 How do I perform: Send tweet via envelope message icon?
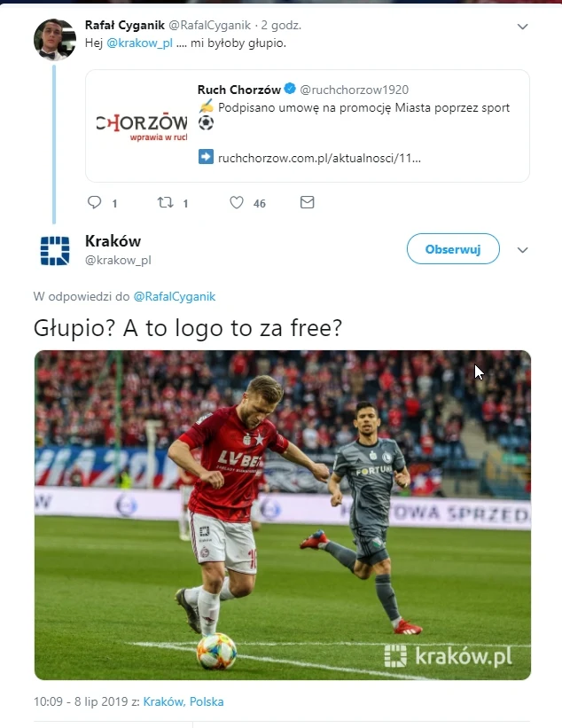308,202
